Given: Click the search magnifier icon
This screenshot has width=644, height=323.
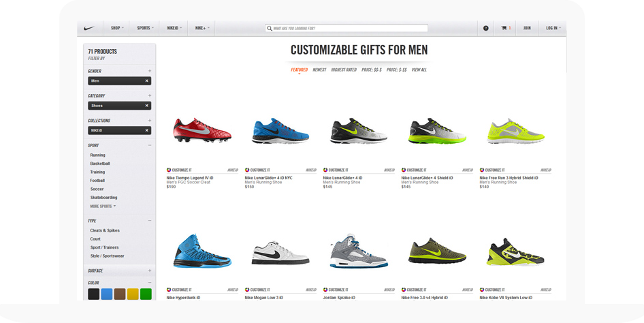Looking at the screenshot, I should click(270, 29).
